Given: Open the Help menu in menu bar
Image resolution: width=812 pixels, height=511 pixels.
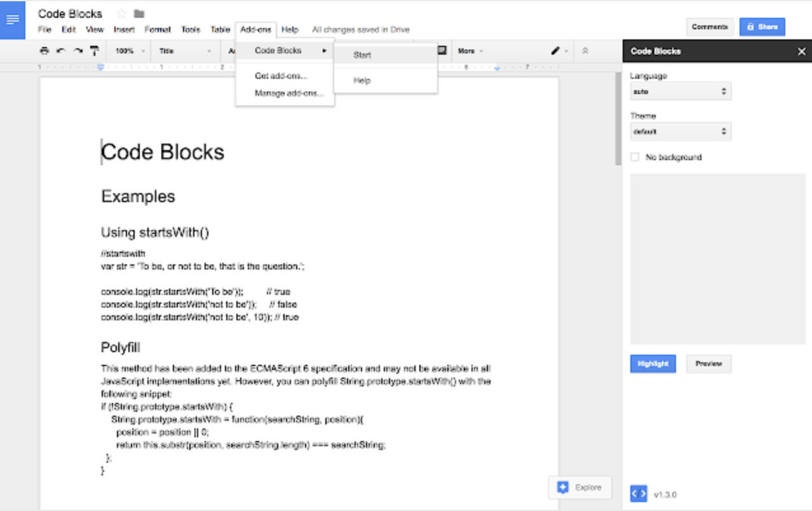Looking at the screenshot, I should 290,29.
